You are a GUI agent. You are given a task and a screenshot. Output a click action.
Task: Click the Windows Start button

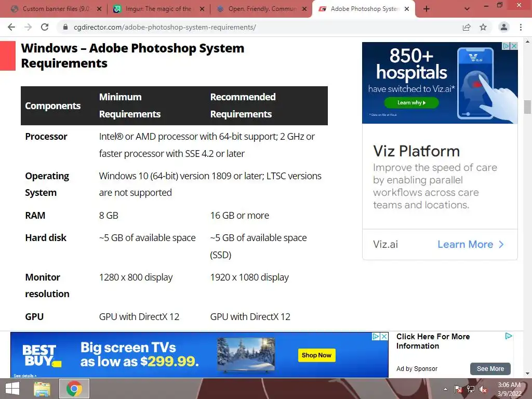(x=12, y=389)
